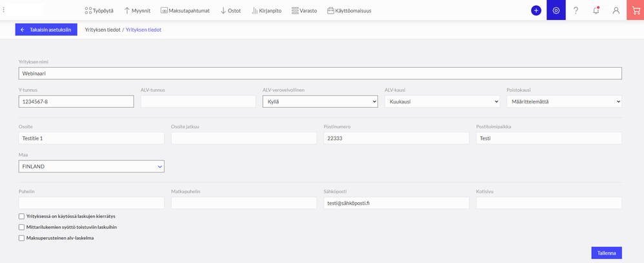Image resolution: width=644 pixels, height=263 pixels.
Task: Open the Käyttöomaisuus menu
Action: click(x=349, y=11)
